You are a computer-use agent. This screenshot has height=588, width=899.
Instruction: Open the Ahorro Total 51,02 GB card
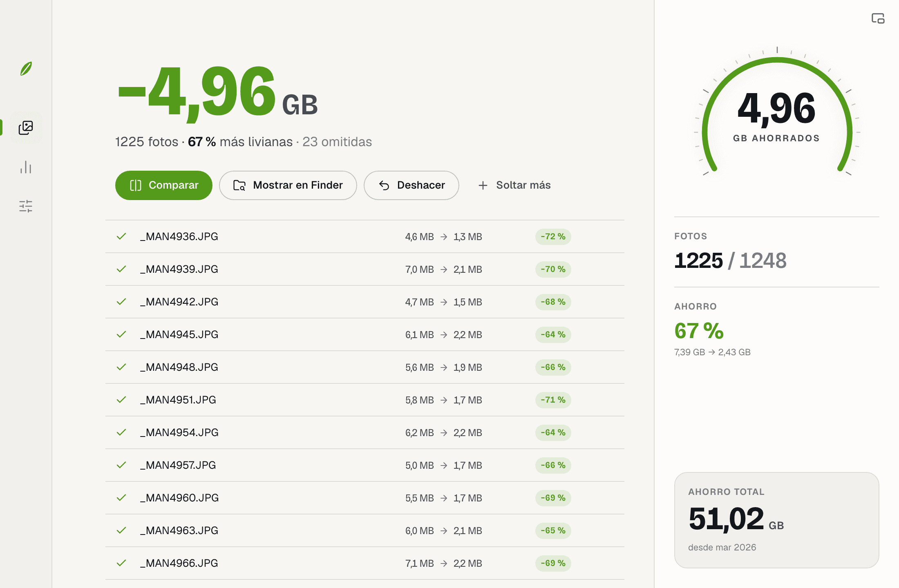[x=776, y=520]
